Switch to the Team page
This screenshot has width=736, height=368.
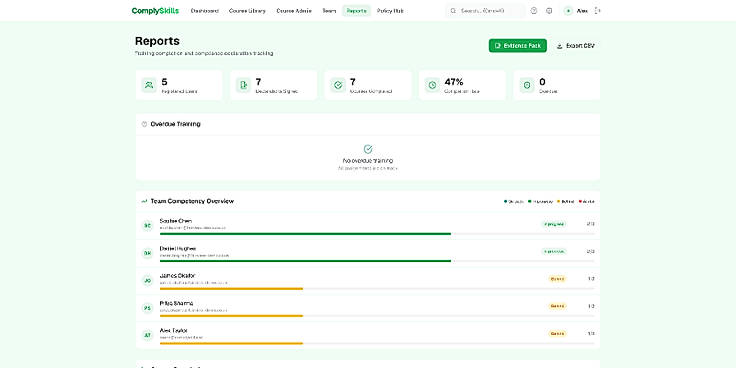(329, 11)
